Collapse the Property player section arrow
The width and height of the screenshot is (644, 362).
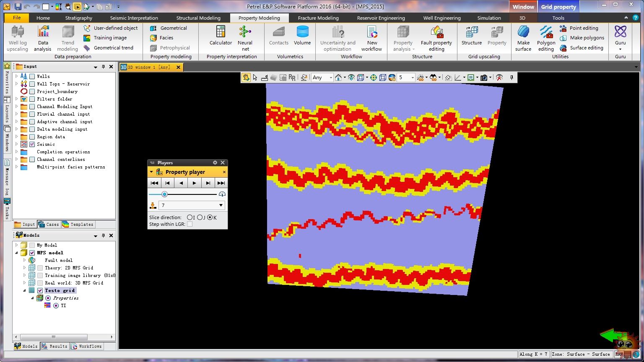[x=151, y=172]
